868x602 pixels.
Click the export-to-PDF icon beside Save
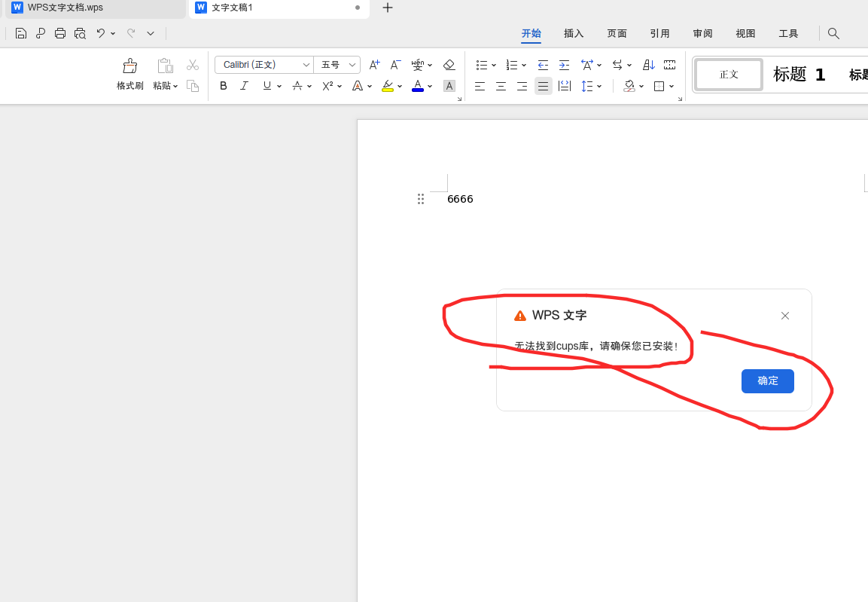(x=41, y=33)
